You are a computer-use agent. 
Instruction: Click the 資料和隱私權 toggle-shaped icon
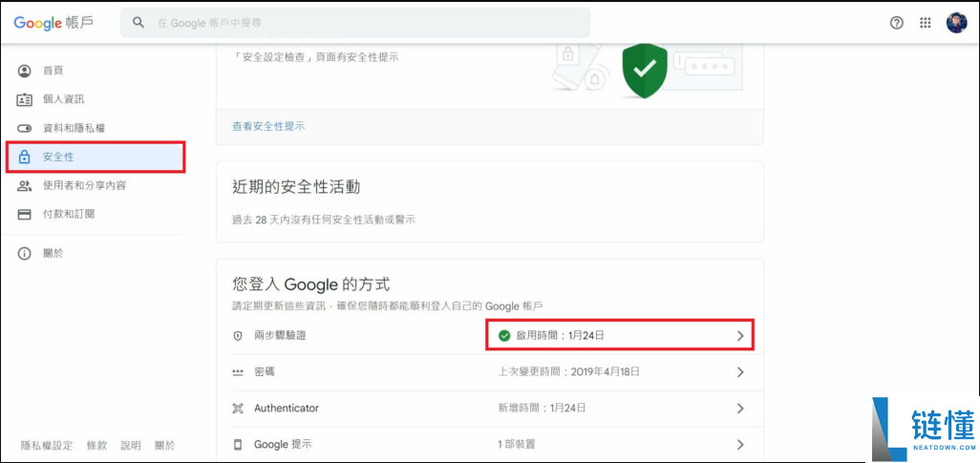click(25, 128)
